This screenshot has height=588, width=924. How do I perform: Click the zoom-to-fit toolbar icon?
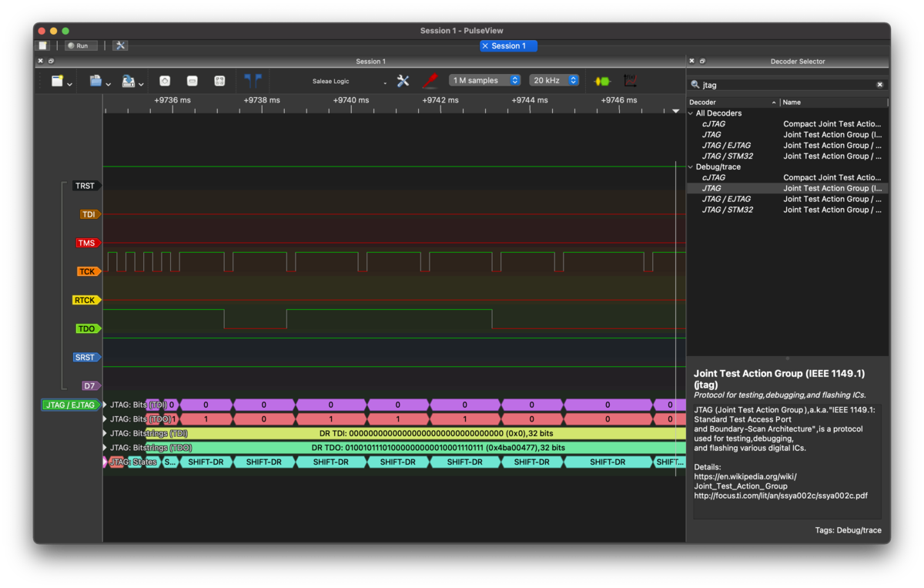219,81
